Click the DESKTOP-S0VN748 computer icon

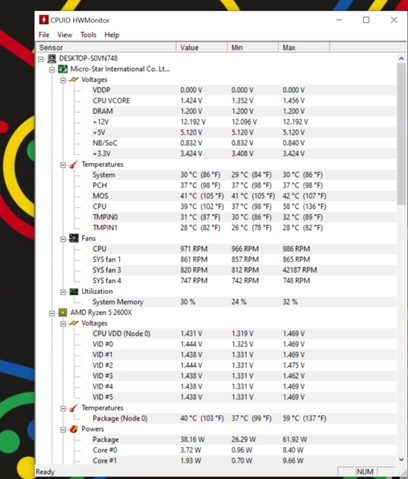pos(52,59)
